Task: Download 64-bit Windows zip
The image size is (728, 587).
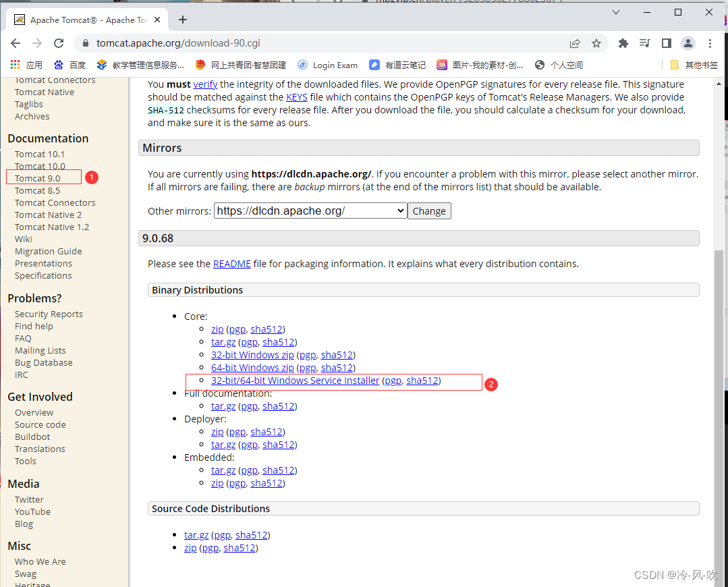Action: point(252,368)
